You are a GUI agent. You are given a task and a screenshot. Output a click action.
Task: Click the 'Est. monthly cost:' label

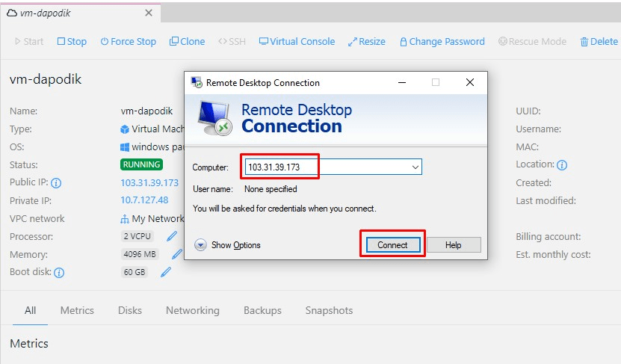553,255
